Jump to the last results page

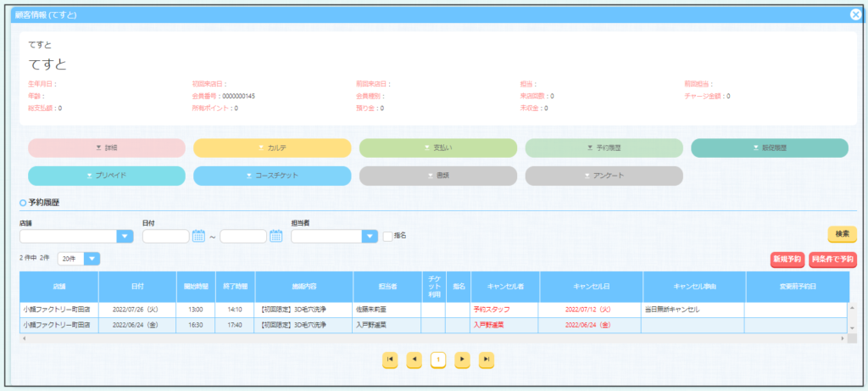pyautogui.click(x=487, y=360)
